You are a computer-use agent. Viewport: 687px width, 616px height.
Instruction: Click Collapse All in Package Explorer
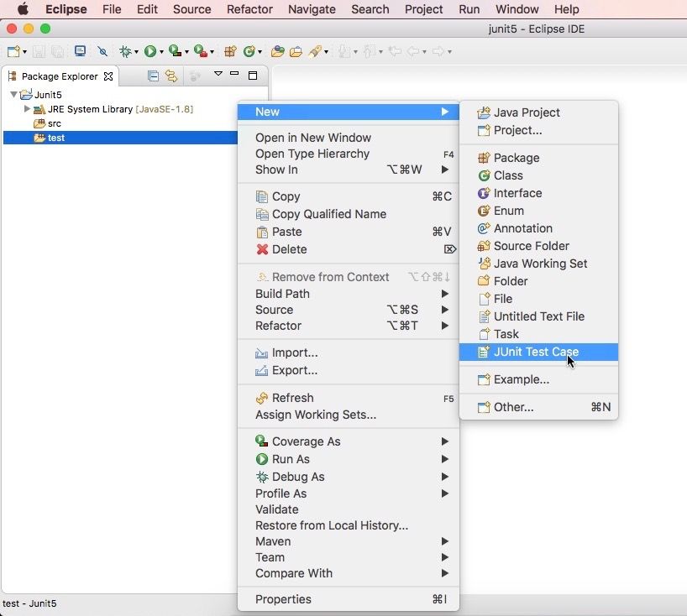(x=153, y=76)
